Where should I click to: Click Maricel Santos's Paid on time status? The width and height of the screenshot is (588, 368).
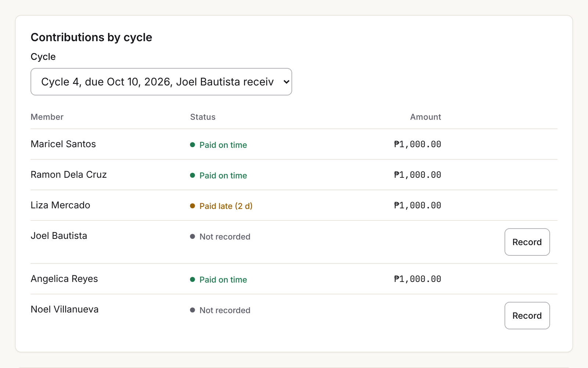click(219, 145)
